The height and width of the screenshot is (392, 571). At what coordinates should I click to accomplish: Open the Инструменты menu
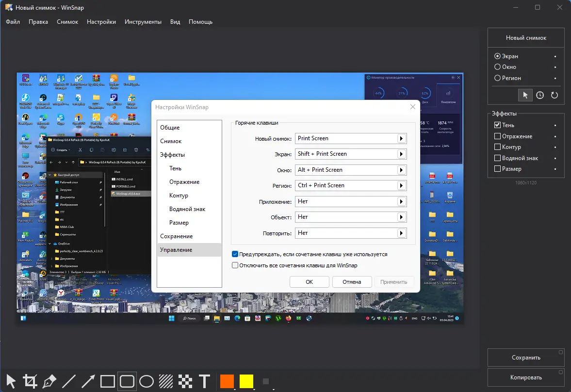143,22
